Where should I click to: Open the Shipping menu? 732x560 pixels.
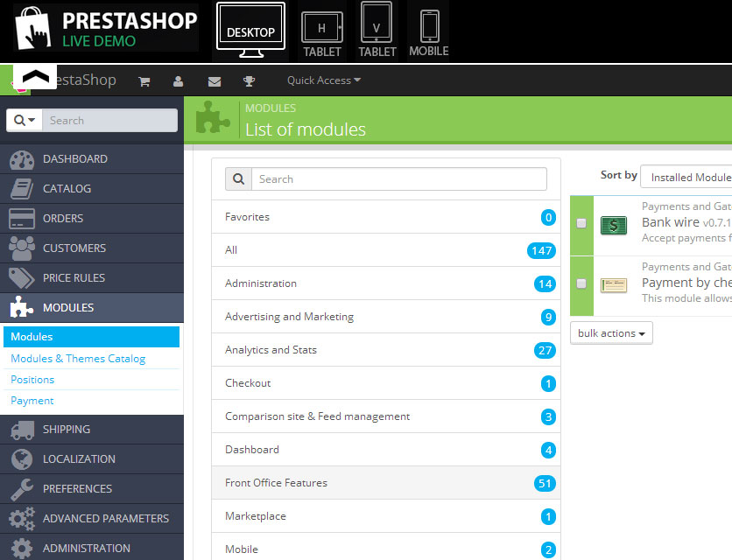tap(92, 430)
